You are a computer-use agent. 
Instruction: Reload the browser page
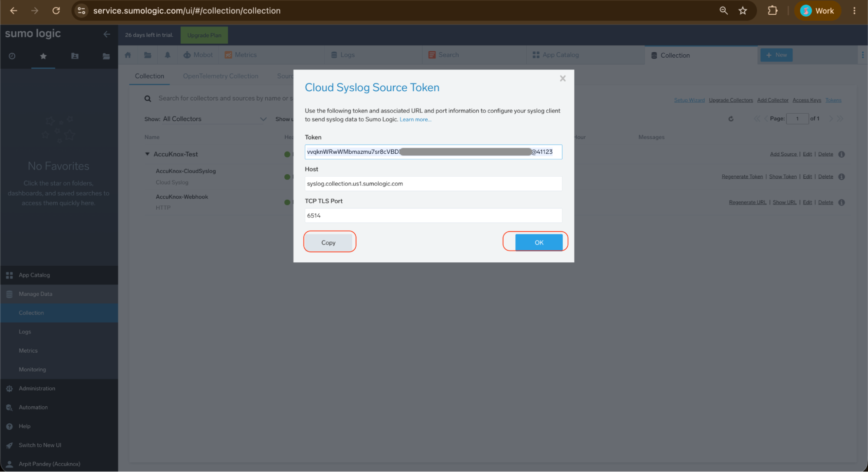pyautogui.click(x=56, y=10)
